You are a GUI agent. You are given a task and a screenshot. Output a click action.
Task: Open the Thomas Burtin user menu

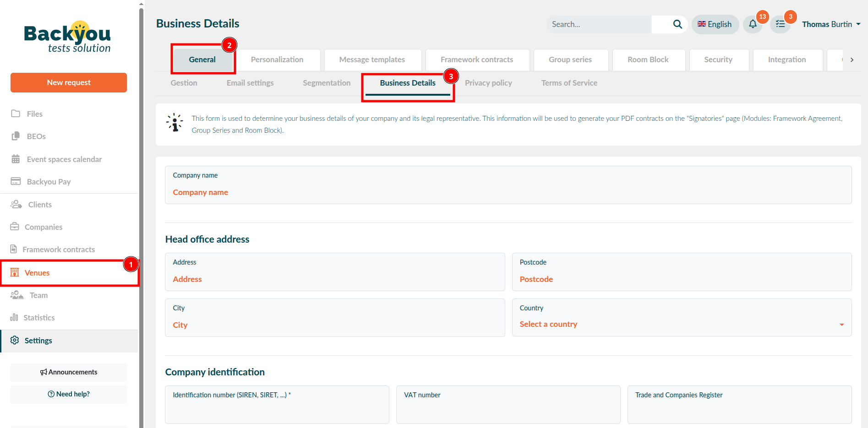coord(831,24)
